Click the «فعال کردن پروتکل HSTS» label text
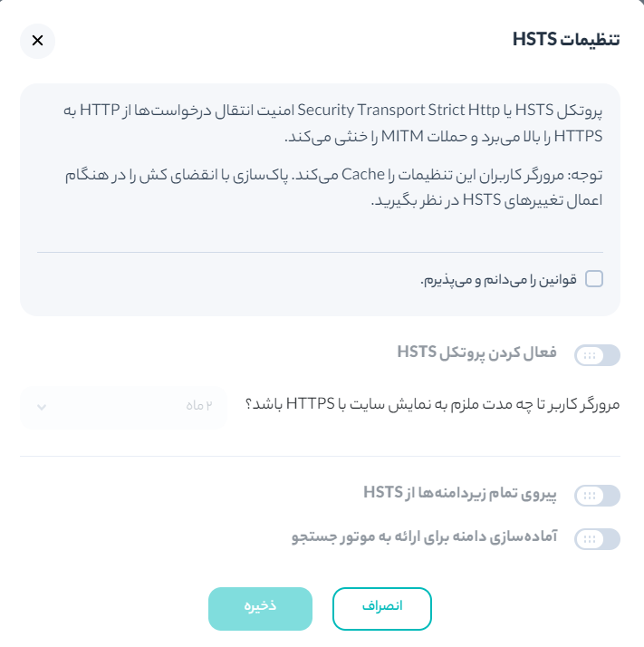 (477, 352)
